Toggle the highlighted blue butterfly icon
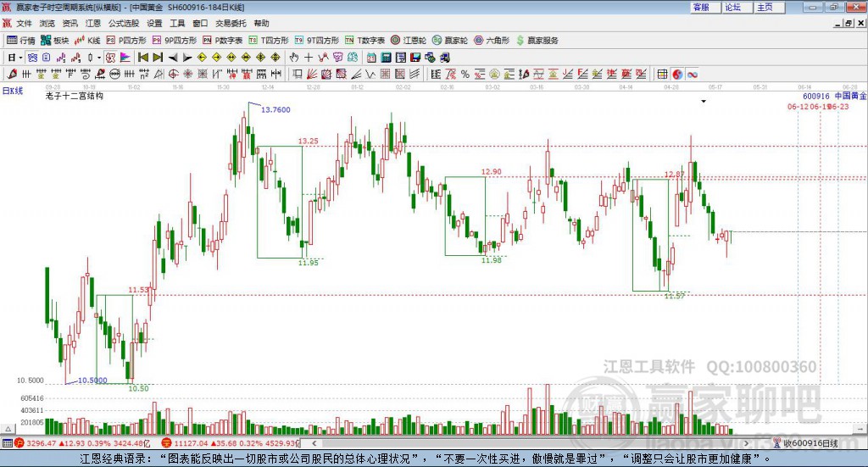The width and height of the screenshot is (868, 467). [x=32, y=58]
